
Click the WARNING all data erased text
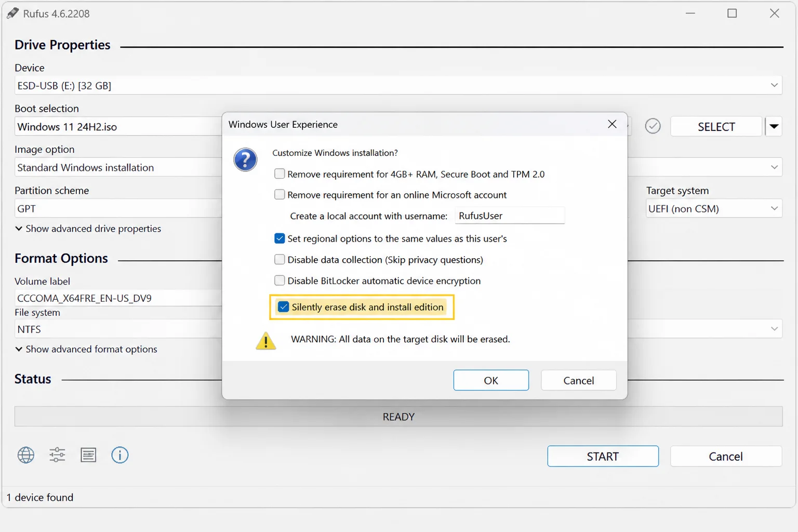(401, 339)
